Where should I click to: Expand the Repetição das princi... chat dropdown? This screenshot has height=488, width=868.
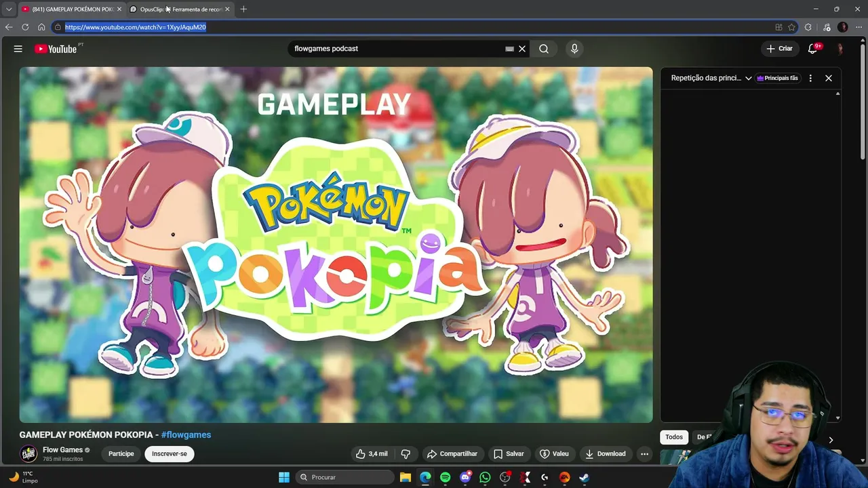coord(711,78)
